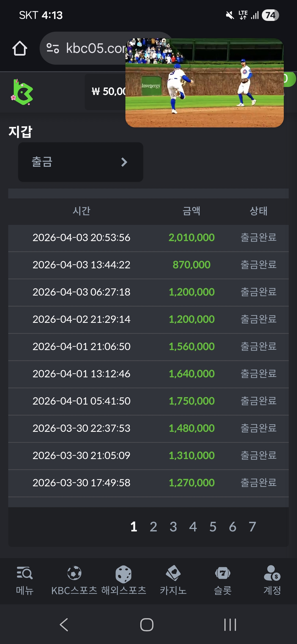Viewport: 297px width, 644px height.
Task: Open site settings icon in address bar
Action: point(53,48)
